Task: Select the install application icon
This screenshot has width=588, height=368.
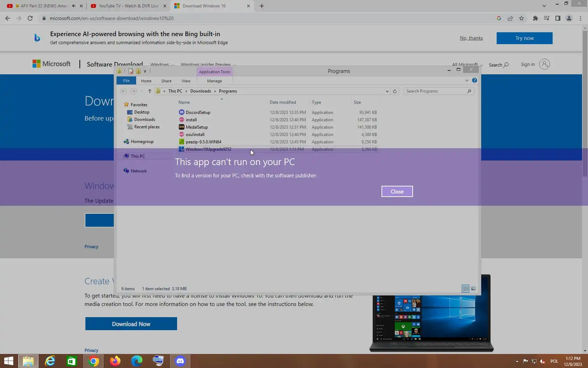Action: click(181, 120)
